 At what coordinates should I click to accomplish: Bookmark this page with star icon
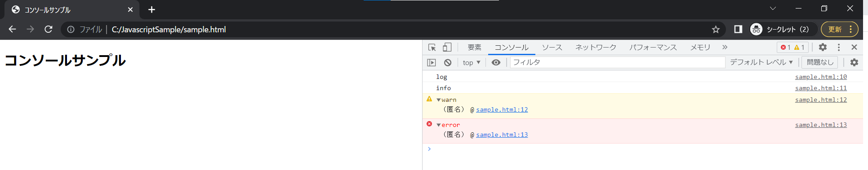(x=716, y=29)
